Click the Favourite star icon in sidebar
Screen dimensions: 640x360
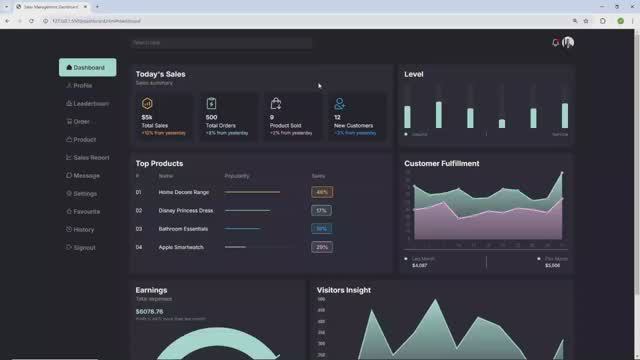tap(69, 211)
